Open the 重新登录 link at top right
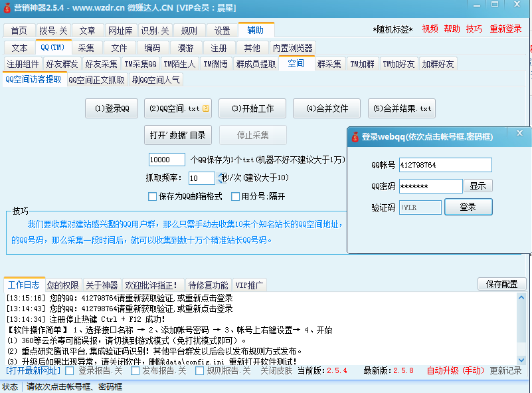 [505, 29]
